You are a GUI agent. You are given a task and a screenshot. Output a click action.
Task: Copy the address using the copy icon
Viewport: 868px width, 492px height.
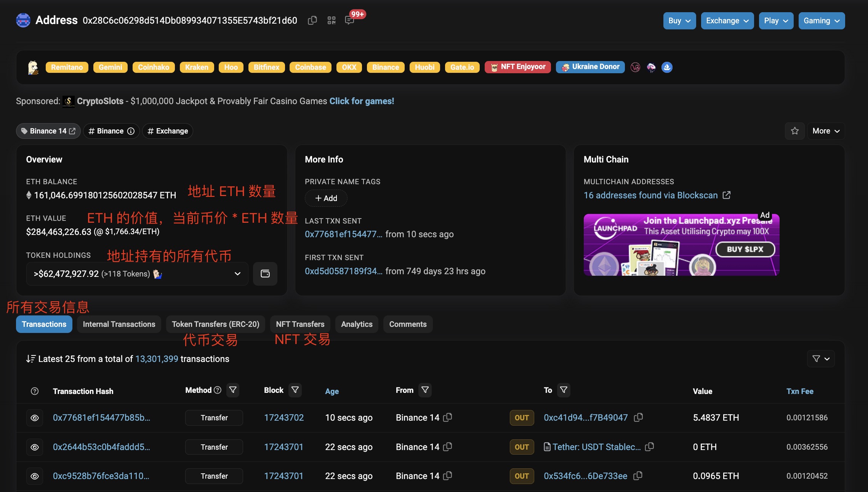[x=312, y=20]
